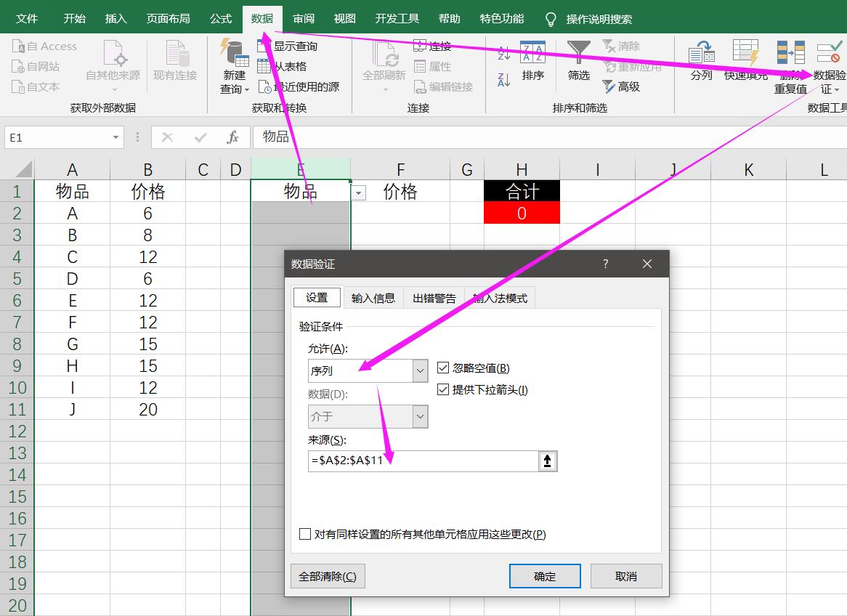Toggle the 忽略空值 checkbox

tap(443, 368)
